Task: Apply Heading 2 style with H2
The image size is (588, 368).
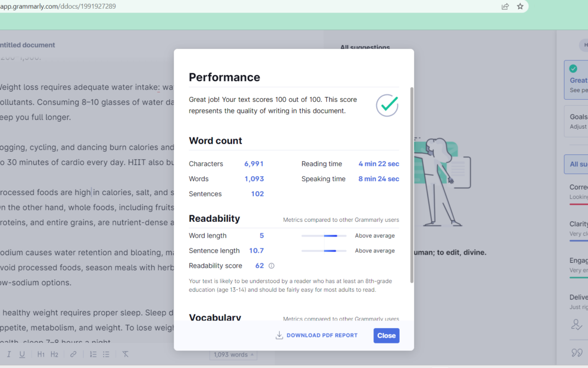Action: pos(54,354)
